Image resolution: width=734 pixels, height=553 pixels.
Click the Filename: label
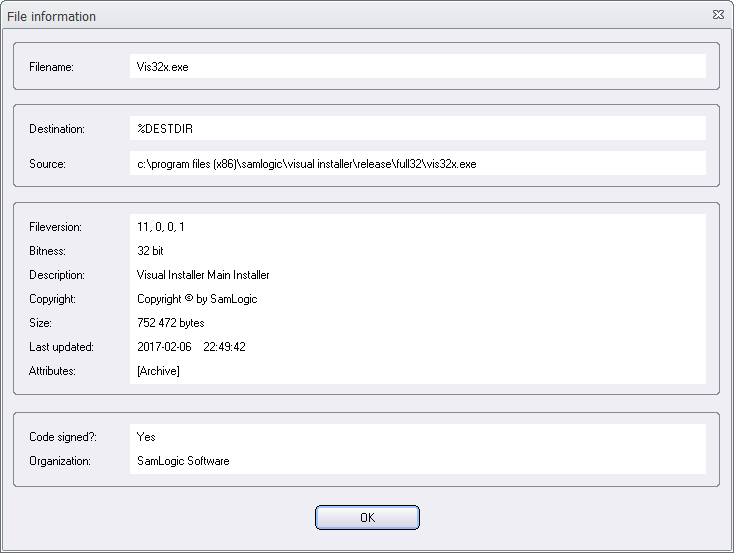click(x=51, y=67)
